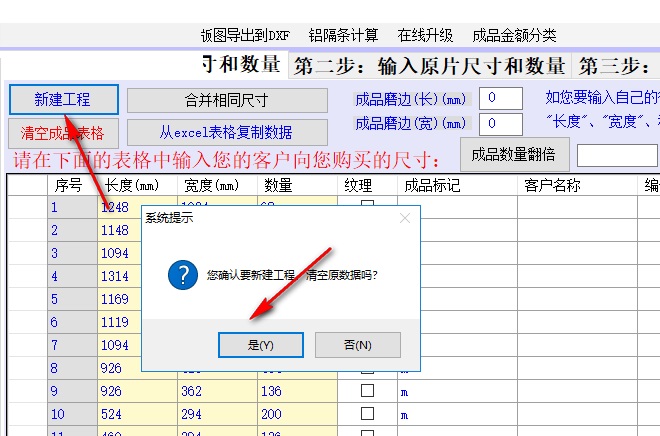The image size is (660, 436).
Task: Click the 成品标记 column header
Action: point(457,185)
